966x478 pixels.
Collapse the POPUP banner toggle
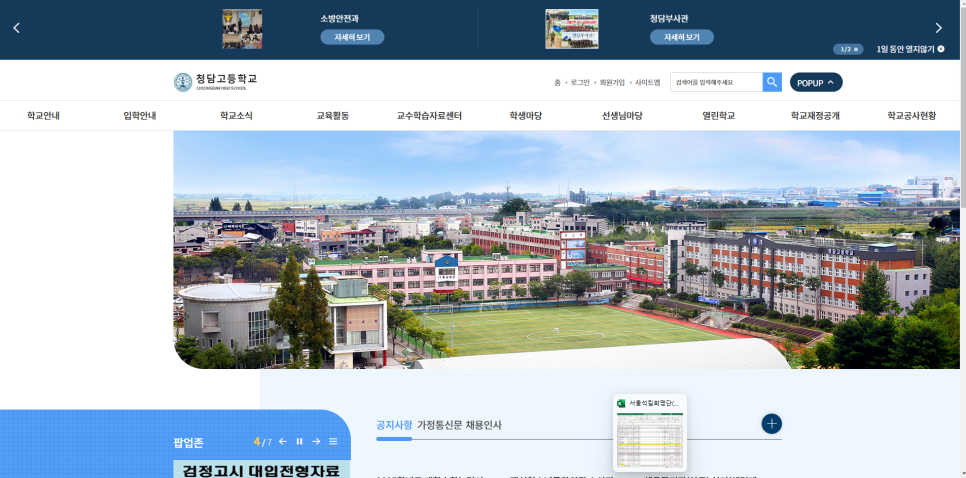[x=816, y=82]
